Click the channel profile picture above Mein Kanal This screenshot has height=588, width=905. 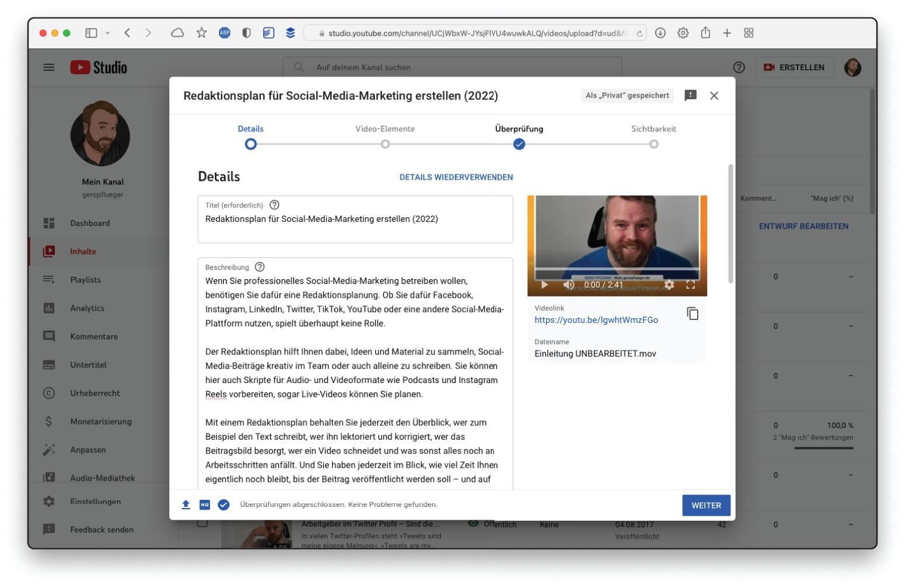click(100, 133)
